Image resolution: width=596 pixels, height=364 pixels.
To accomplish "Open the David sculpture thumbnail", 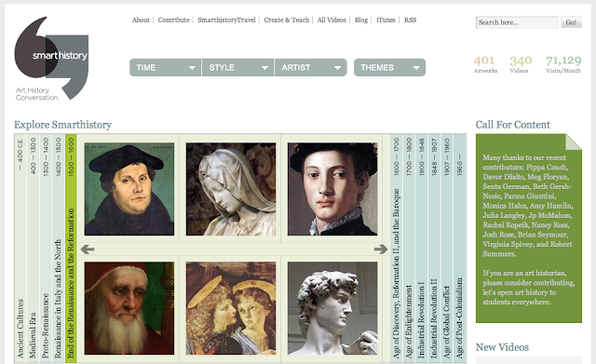I will 332,308.
